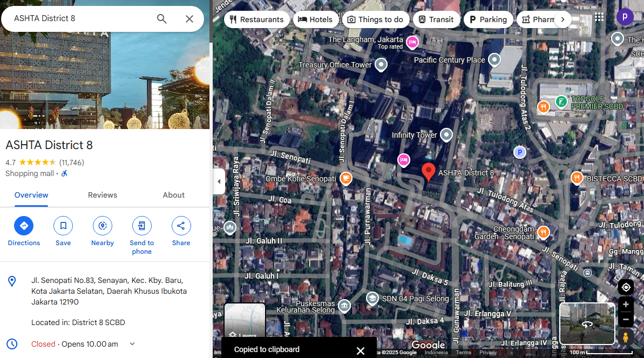Filter map by Parking

pyautogui.click(x=489, y=19)
